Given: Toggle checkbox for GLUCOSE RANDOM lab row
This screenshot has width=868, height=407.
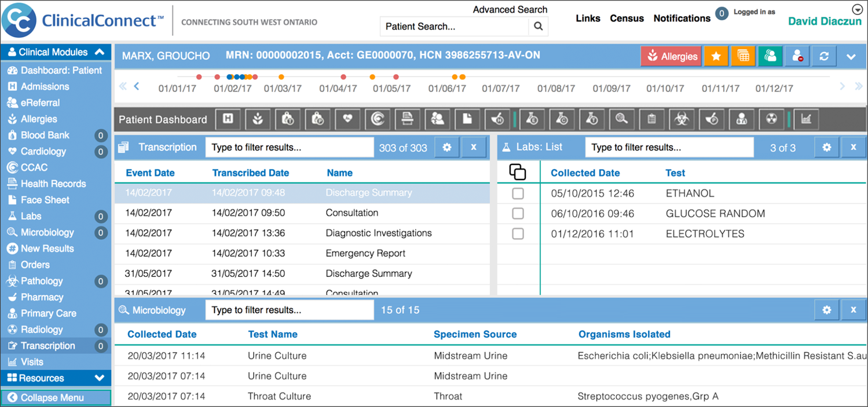Looking at the screenshot, I should (518, 214).
